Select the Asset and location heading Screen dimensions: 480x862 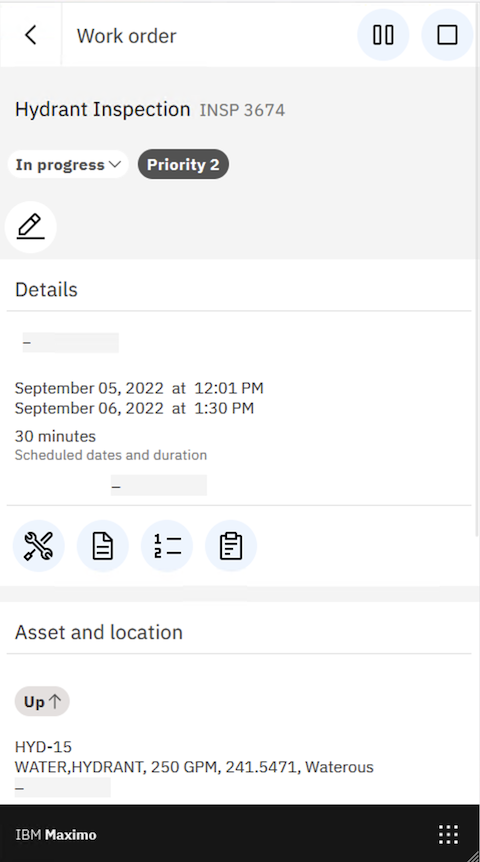[x=99, y=632]
